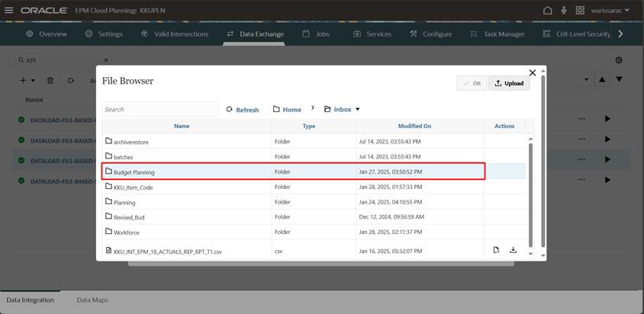Sort by the Modified On column header

click(414, 126)
